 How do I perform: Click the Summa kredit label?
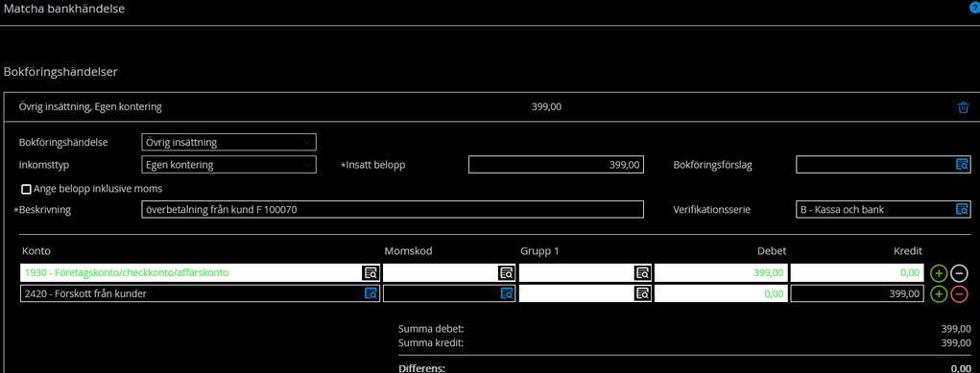[431, 343]
